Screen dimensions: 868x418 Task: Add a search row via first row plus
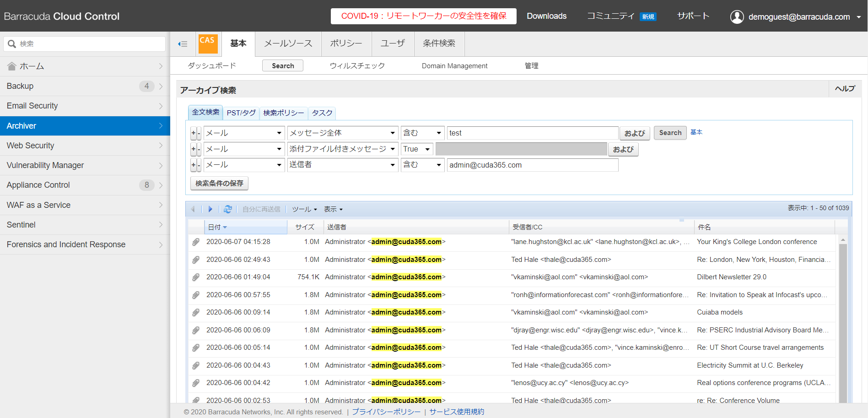pos(193,133)
